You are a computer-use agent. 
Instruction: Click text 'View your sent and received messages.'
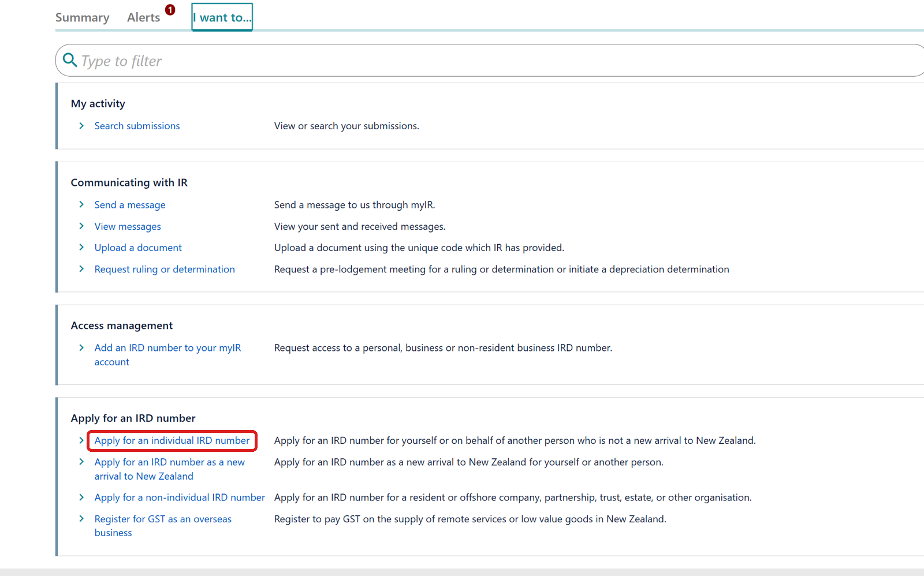[360, 226]
